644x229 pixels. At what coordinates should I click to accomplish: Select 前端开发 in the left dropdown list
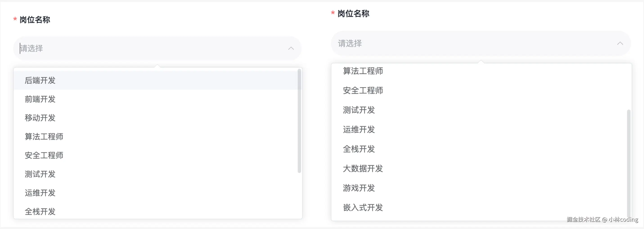[40, 99]
